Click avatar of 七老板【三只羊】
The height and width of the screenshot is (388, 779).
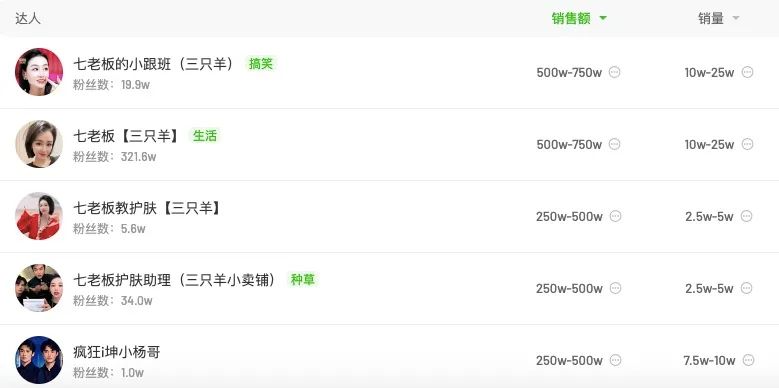(39, 144)
